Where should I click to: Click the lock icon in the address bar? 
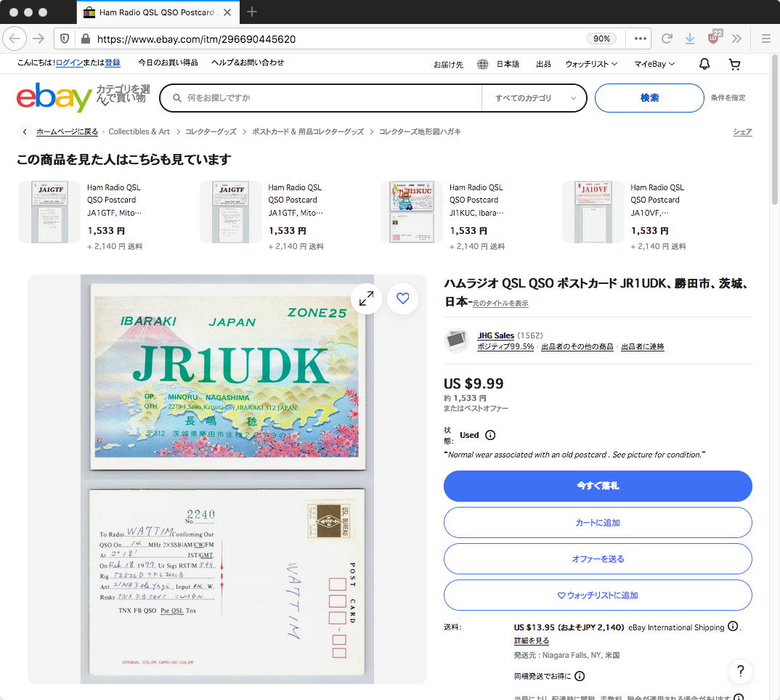(x=86, y=38)
